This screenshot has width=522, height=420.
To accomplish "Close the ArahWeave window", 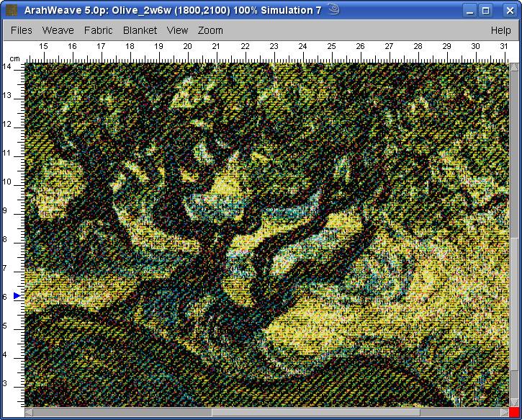I will (x=510, y=11).
